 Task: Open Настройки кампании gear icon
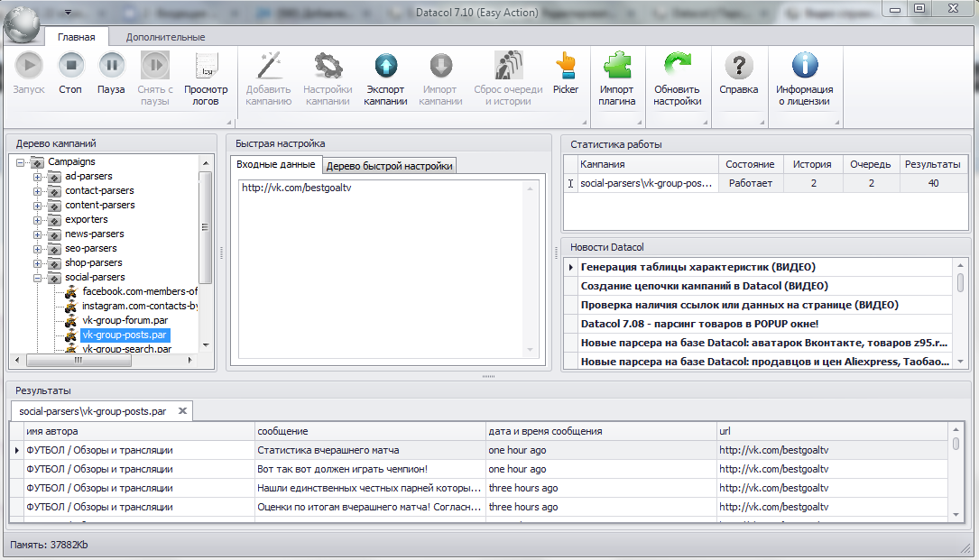[328, 66]
